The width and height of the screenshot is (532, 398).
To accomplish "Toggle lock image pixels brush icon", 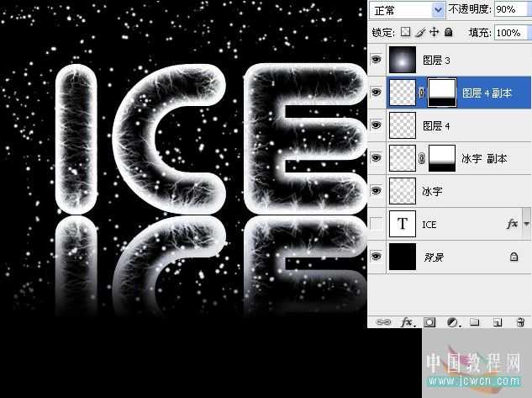I will pyautogui.click(x=420, y=32).
